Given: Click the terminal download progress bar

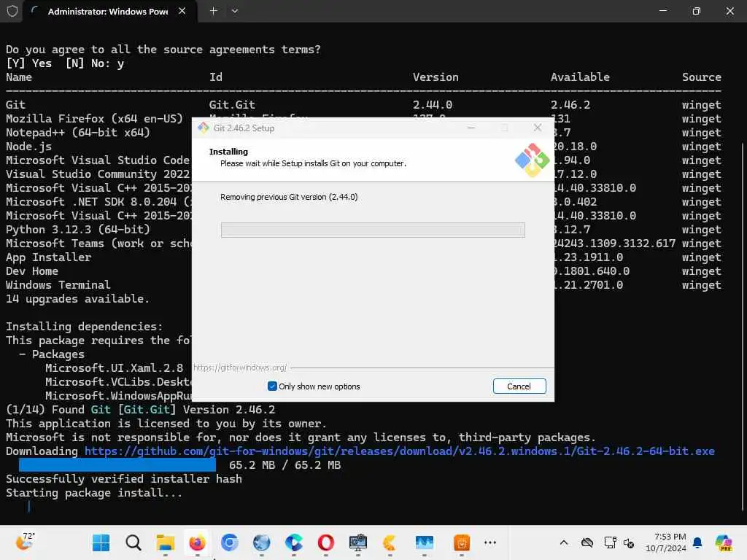Looking at the screenshot, I should (117, 464).
